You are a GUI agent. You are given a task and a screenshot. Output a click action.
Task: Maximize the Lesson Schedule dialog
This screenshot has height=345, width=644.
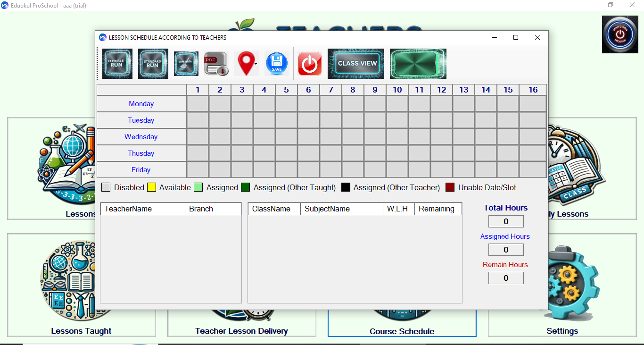516,37
